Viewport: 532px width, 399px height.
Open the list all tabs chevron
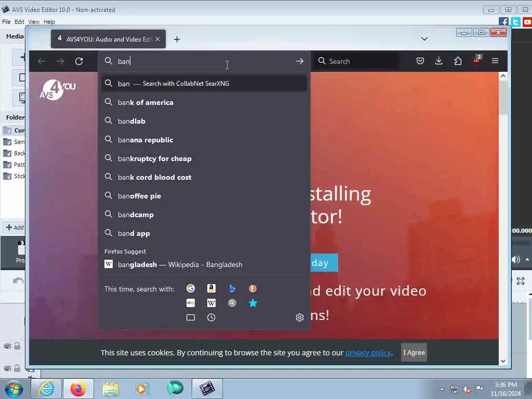[424, 39]
